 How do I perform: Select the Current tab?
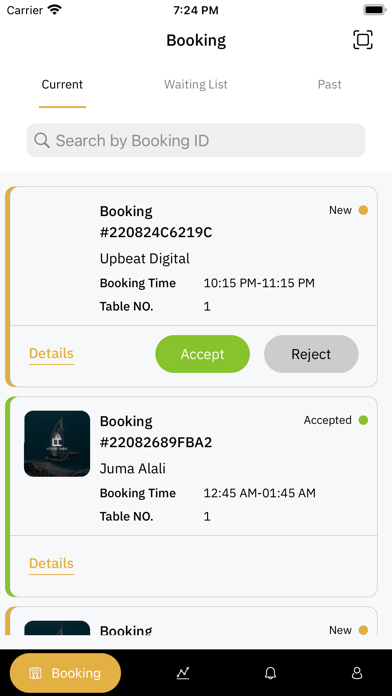62,84
